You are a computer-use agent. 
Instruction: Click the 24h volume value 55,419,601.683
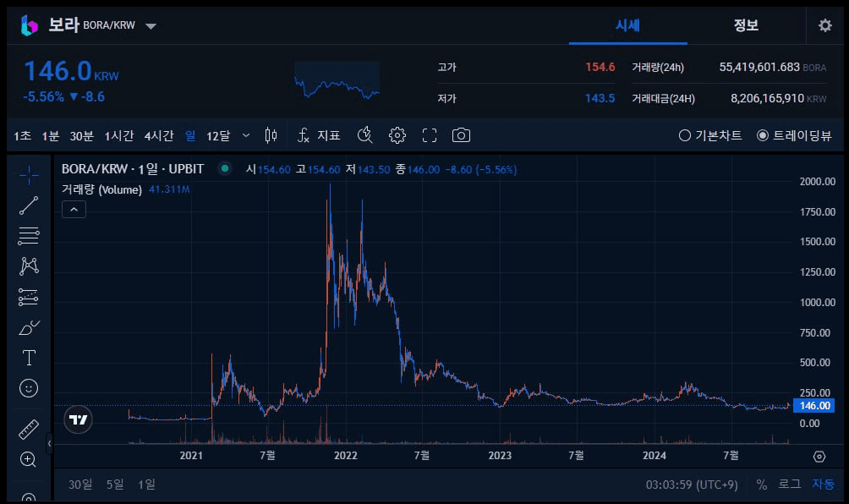coord(759,67)
